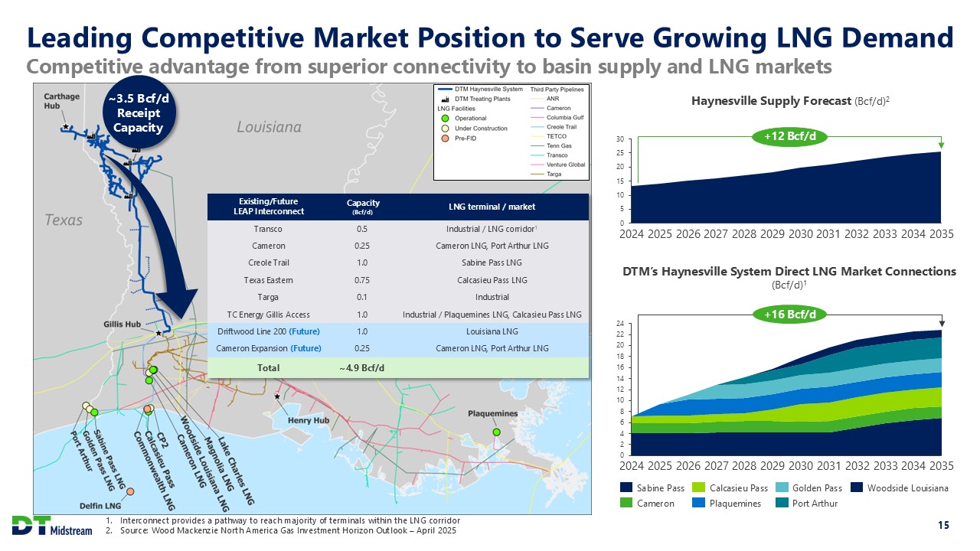Select the Calcasieu Pass legend swatch
Image resolution: width=980 pixels, height=551 pixels.
(699, 487)
